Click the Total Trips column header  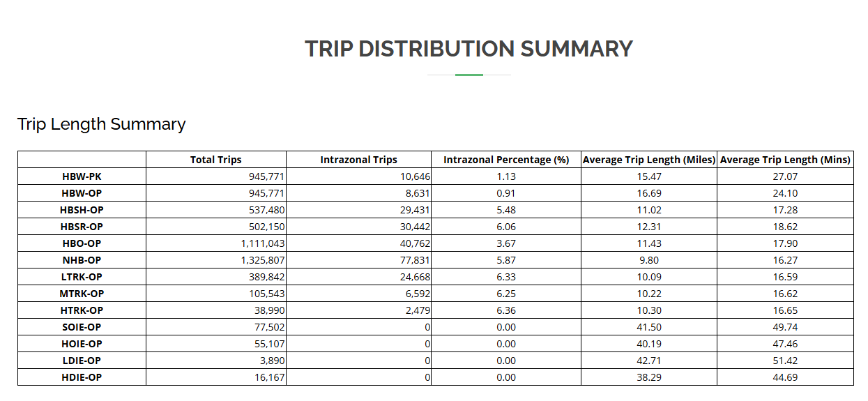click(x=216, y=160)
